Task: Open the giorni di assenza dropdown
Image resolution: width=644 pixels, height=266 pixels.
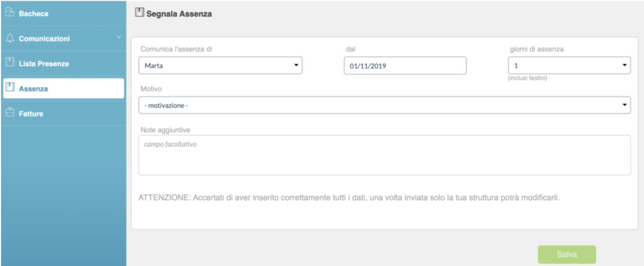Action: point(569,65)
